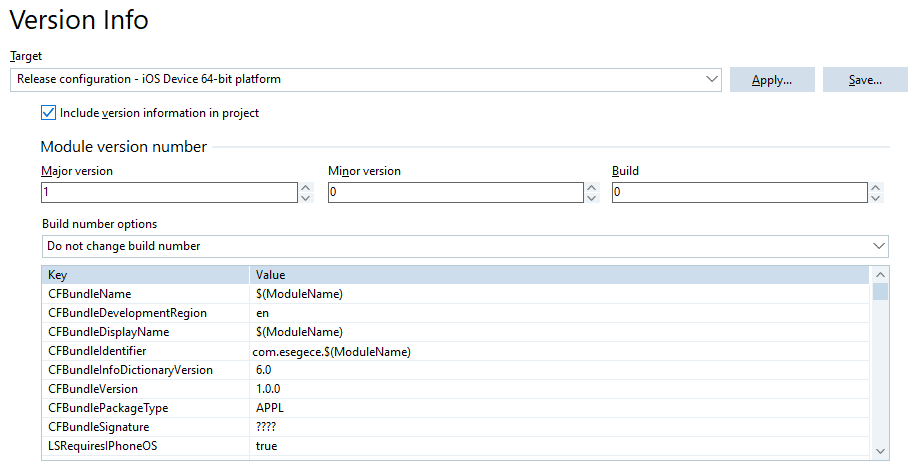This screenshot has height=468, width=918.
Task: Select the CFBundleVersion row
Action: point(455,389)
